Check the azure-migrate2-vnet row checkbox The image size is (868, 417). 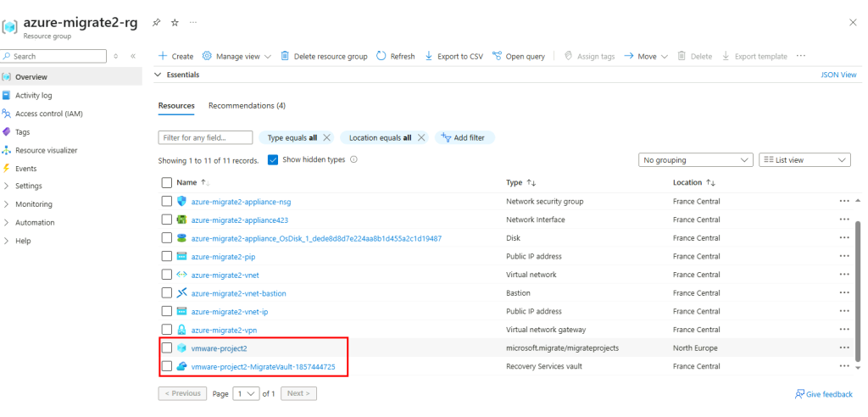click(x=167, y=274)
